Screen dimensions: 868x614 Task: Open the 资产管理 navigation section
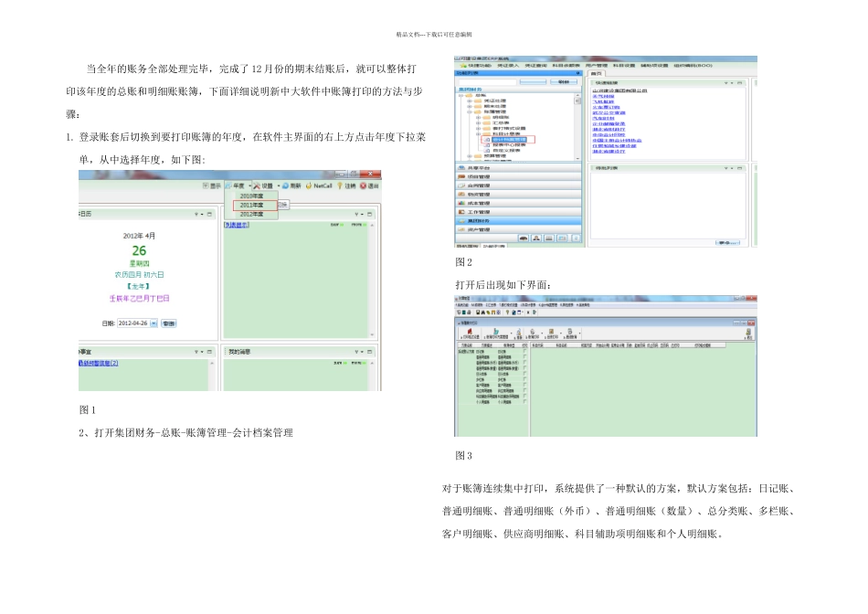519,229
